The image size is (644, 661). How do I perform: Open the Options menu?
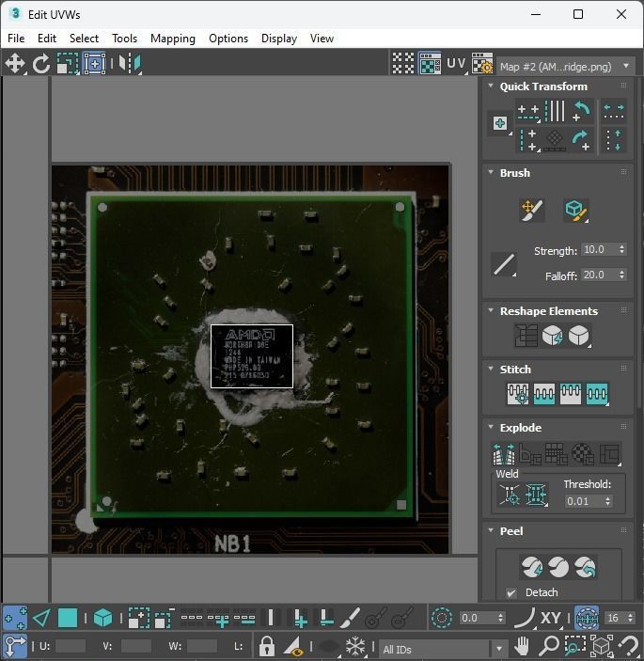tap(228, 39)
